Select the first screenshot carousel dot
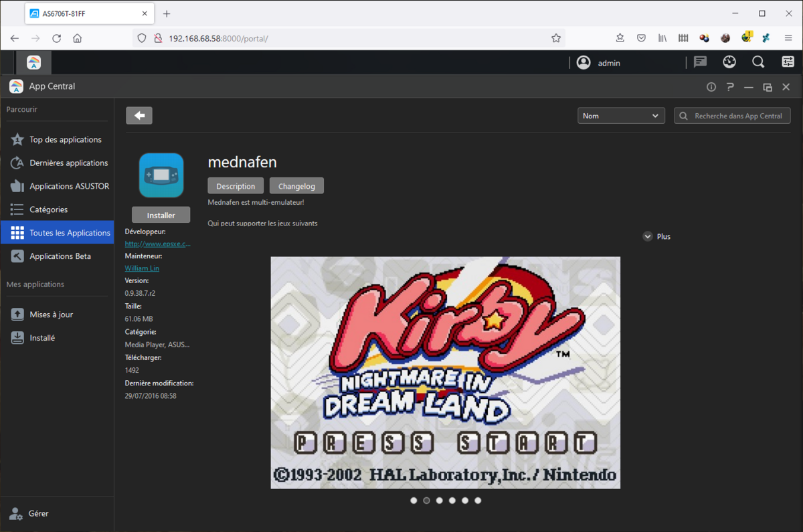 point(414,501)
